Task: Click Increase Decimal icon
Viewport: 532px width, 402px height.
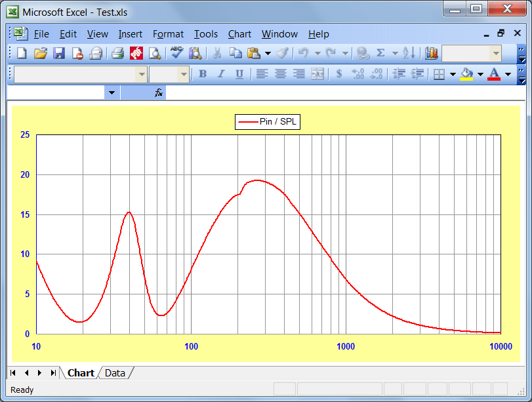Action: pyautogui.click(x=358, y=73)
